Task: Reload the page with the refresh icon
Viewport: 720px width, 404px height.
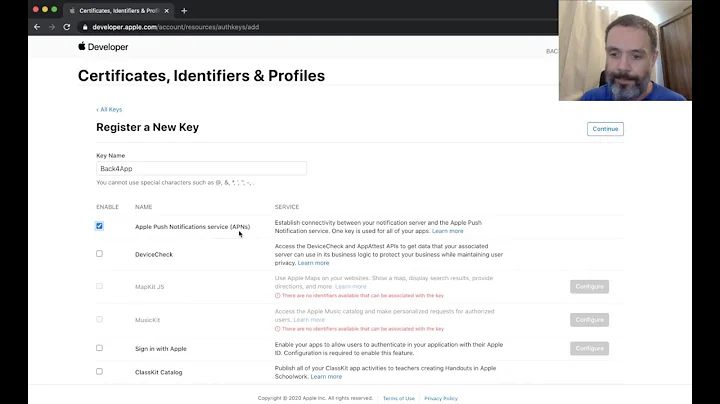Action: point(67,27)
